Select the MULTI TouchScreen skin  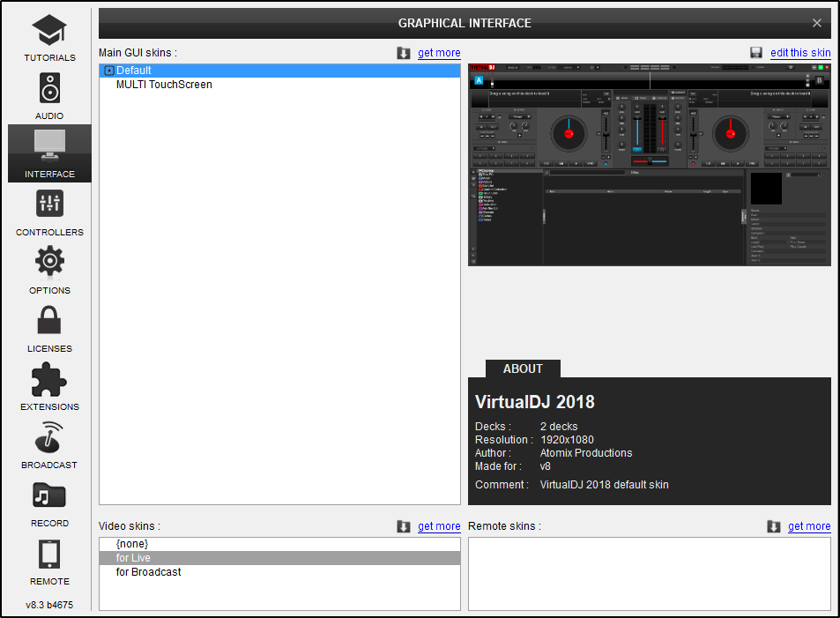click(x=279, y=85)
